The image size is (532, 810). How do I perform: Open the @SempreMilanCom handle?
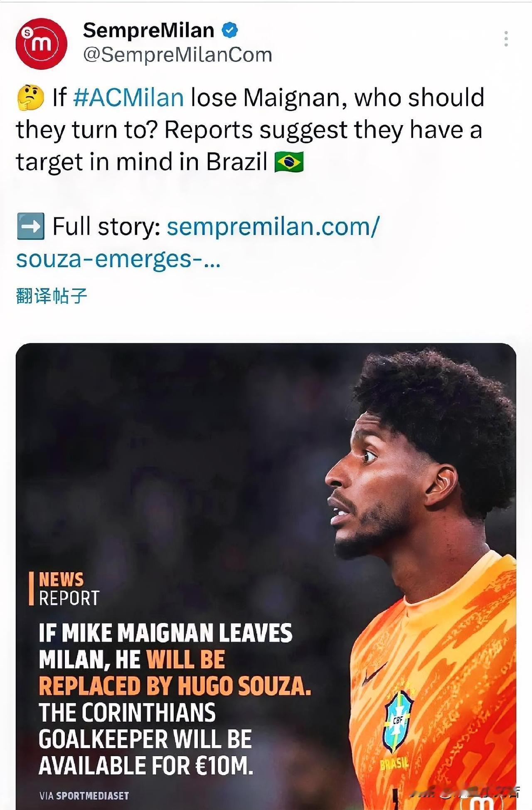coord(177,55)
